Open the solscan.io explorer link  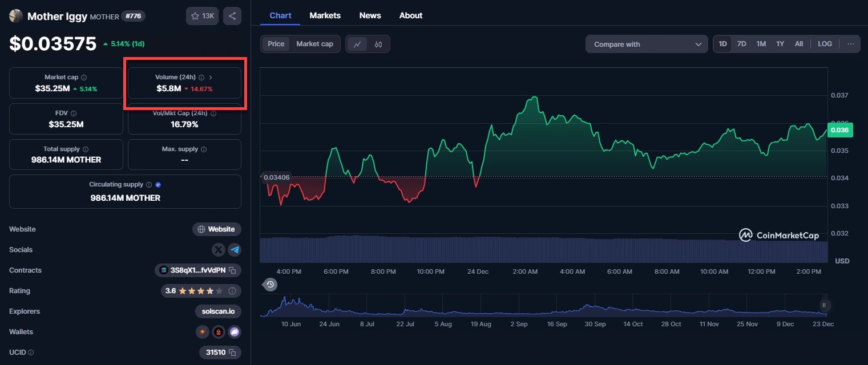click(218, 311)
